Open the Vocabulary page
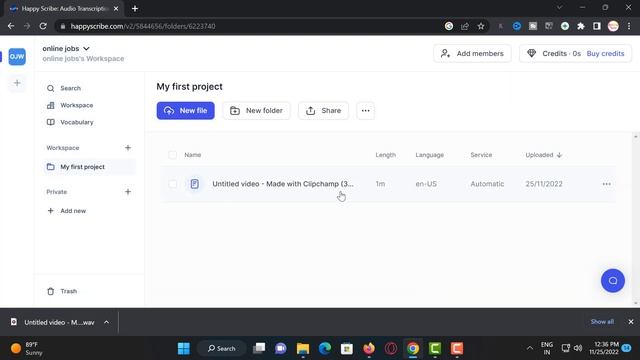This screenshot has width=640, height=360. point(76,122)
